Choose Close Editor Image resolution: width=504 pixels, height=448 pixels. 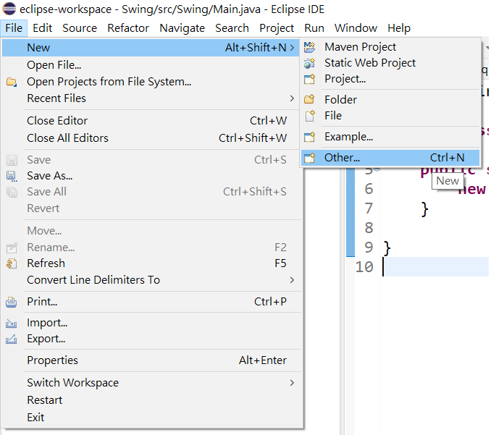coord(151,121)
